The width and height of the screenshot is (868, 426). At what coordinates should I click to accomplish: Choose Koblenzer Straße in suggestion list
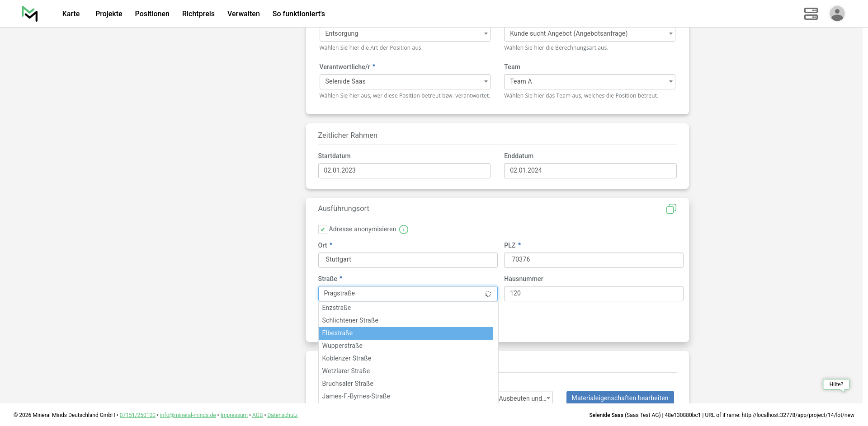click(x=347, y=358)
